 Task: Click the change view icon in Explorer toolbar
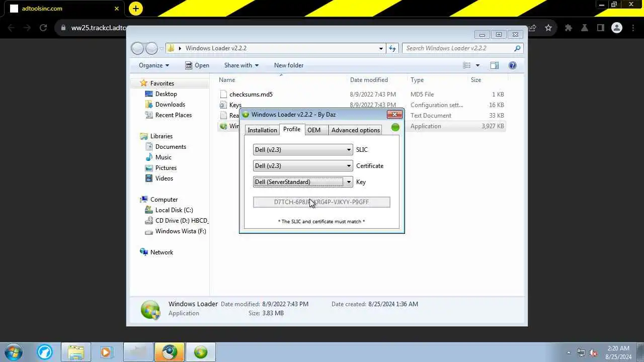467,65
